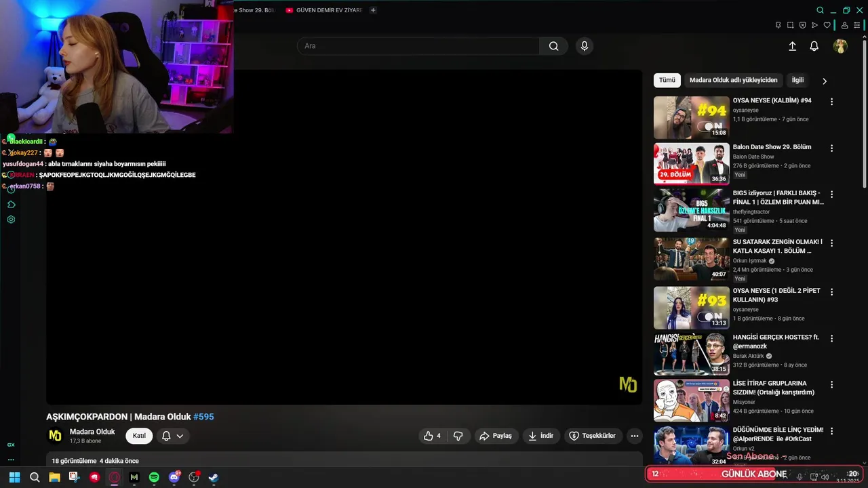Click the YouTube search magnifier button
This screenshot has height=488, width=868.
click(x=553, y=46)
